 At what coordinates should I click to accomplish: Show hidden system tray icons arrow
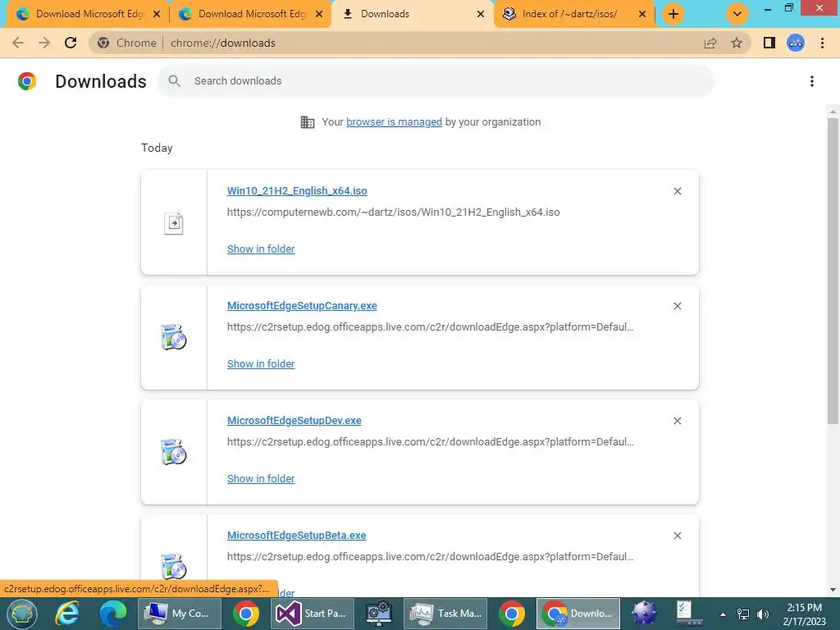723,614
